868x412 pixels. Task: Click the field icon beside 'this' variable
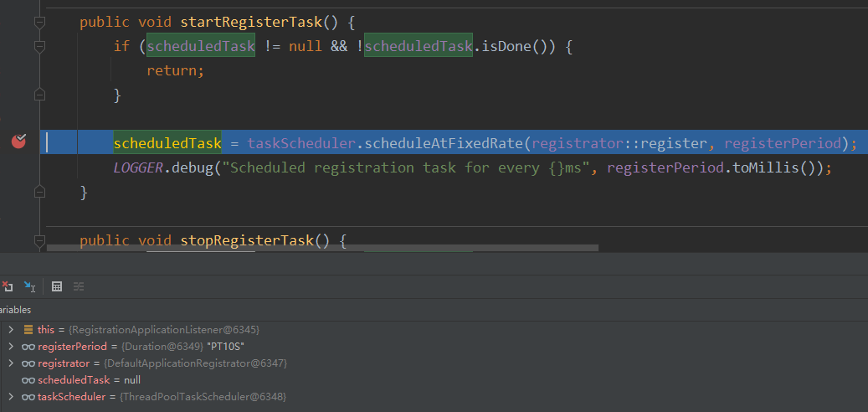28,329
